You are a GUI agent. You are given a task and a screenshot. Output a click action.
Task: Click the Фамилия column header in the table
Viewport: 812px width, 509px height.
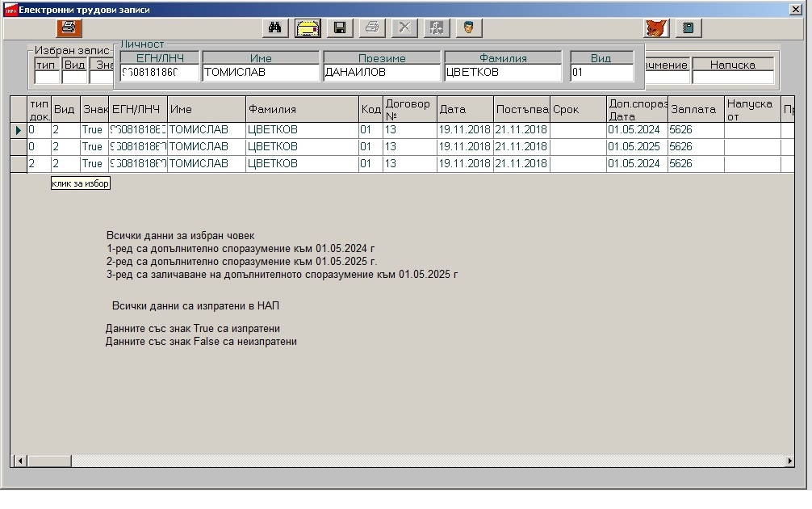[x=303, y=109]
